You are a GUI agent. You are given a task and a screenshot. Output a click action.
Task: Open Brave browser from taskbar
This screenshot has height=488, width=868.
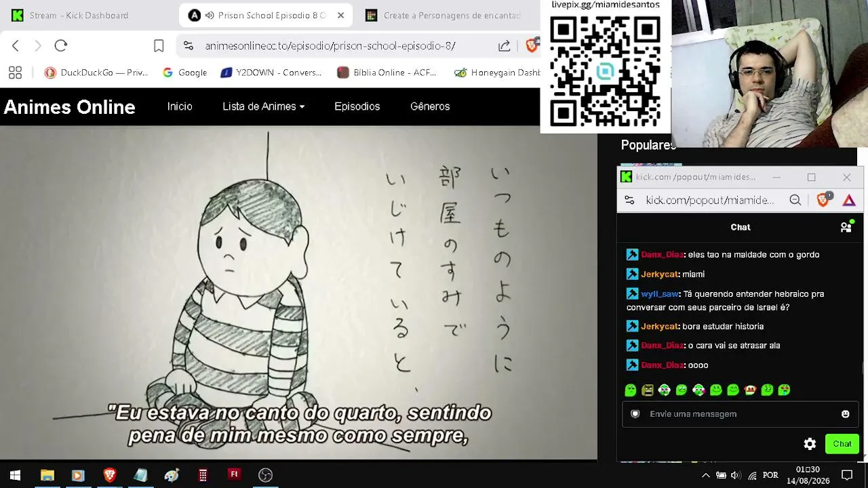pos(110,475)
